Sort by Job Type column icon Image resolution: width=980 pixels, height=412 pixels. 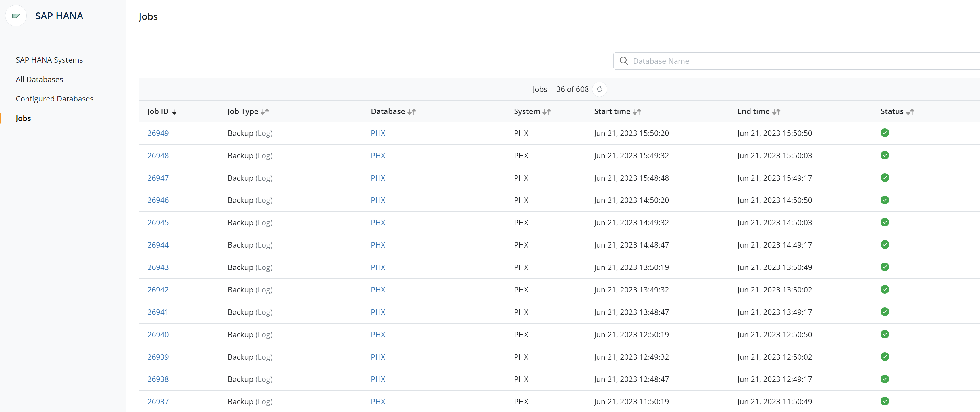265,112
